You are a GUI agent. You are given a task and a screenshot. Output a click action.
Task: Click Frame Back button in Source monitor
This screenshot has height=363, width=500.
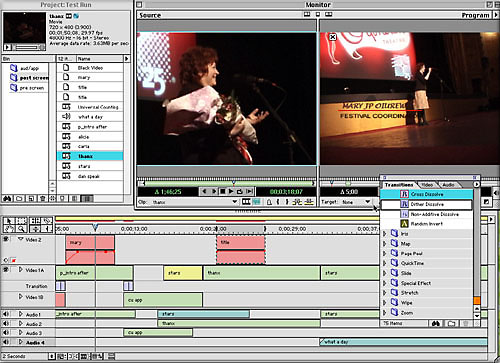[204, 191]
